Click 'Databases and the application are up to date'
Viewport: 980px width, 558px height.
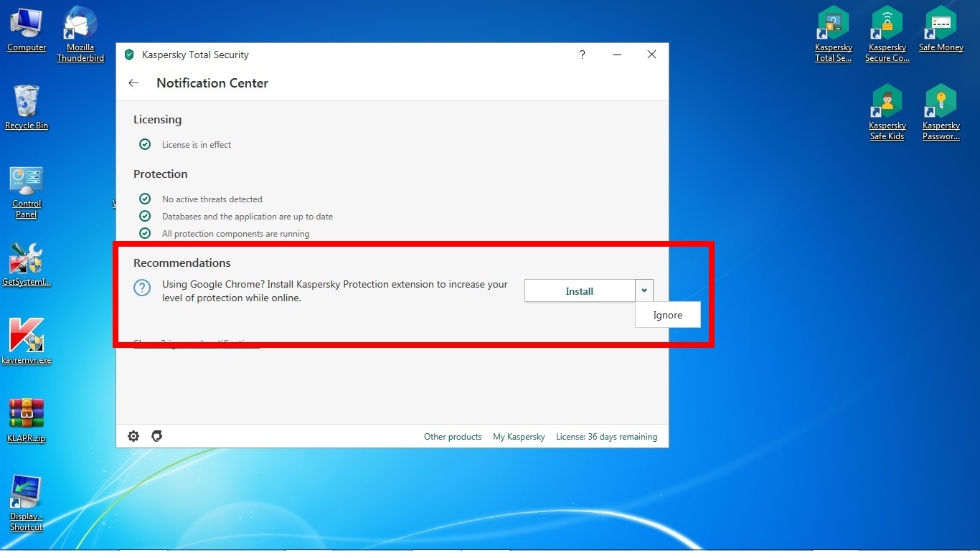tap(248, 217)
